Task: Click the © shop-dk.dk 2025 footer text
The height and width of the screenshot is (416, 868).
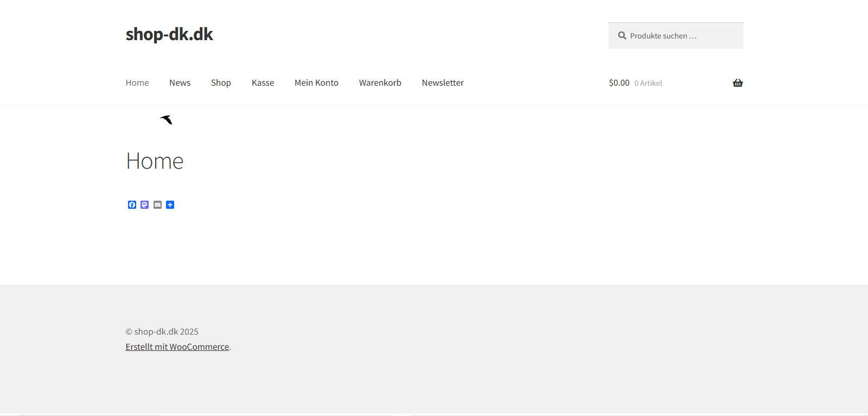Action: [x=162, y=331]
